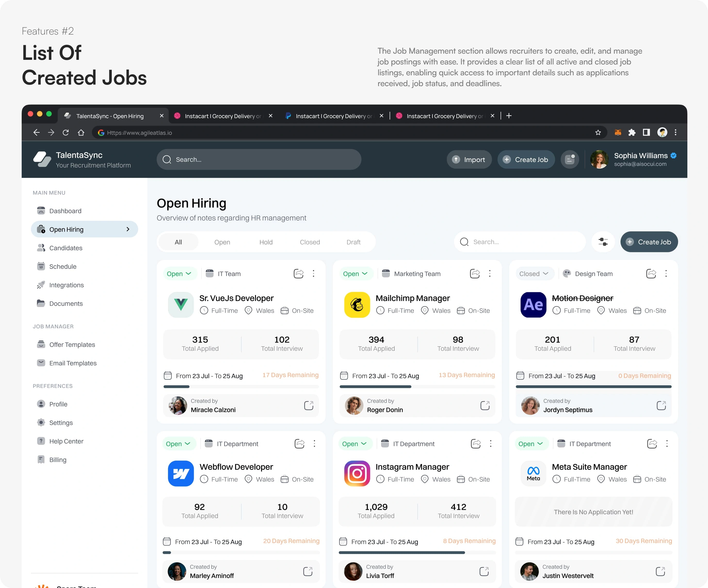Open Marley Aminoff's external link icon

click(x=308, y=571)
